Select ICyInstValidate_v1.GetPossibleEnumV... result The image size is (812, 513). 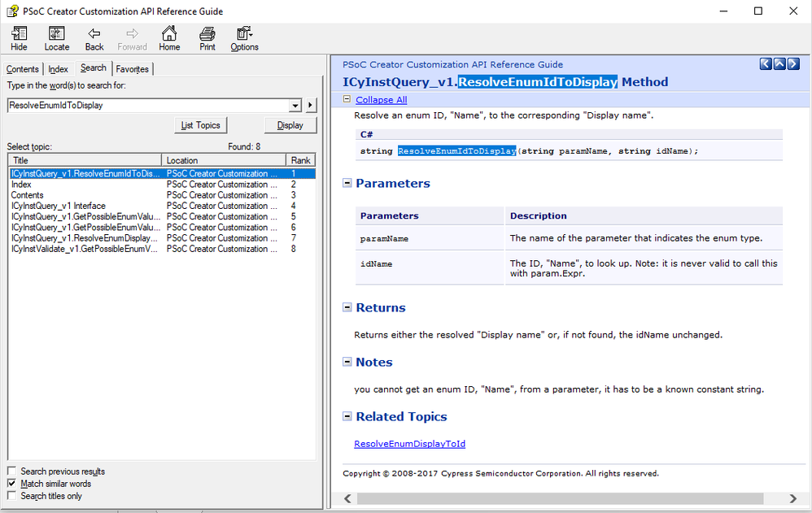[x=162, y=249]
